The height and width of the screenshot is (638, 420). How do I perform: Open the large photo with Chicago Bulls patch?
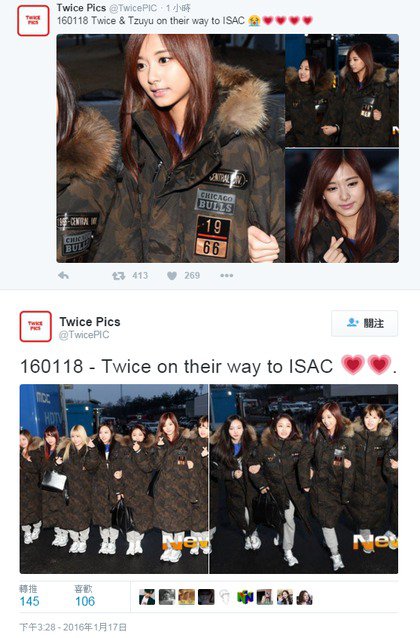coord(171,149)
